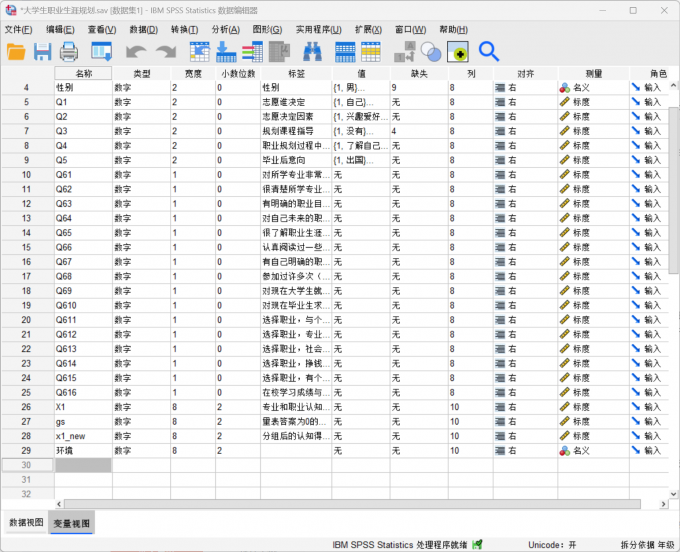Screen dimensions: 680x552
Task: Click the vertical scrollbar up arrow
Action: (673, 85)
